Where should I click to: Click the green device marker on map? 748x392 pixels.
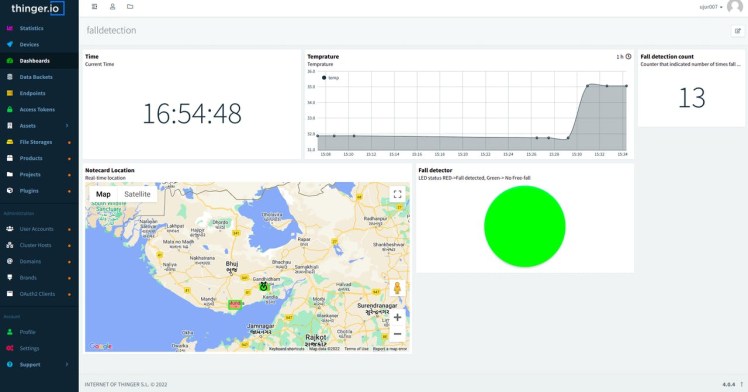click(x=264, y=286)
